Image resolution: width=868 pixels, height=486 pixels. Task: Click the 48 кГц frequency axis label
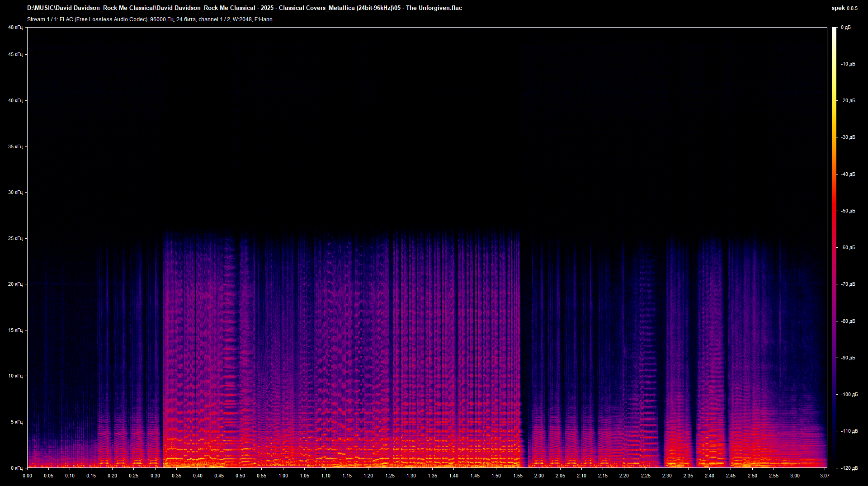pos(15,28)
